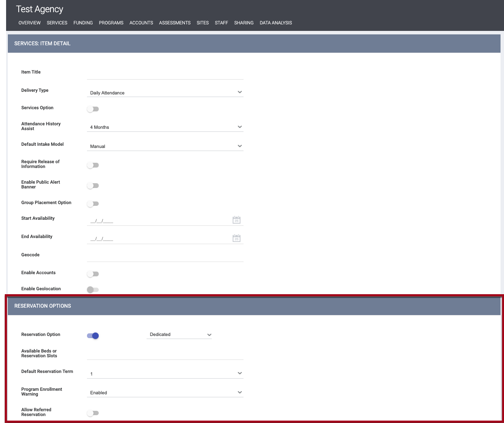The width and height of the screenshot is (504, 423).
Task: Click the Geocode label
Action: pos(30,255)
